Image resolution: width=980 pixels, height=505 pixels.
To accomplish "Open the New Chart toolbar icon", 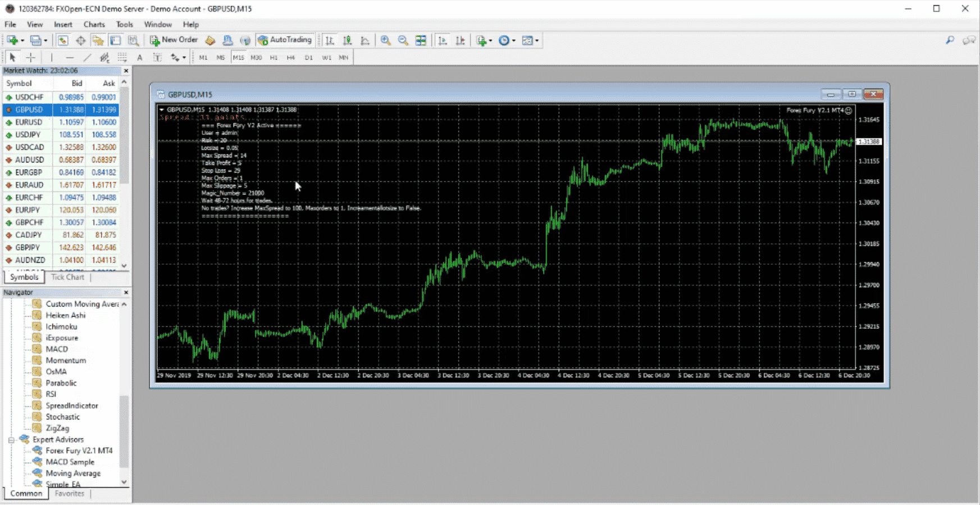I will click(12, 40).
